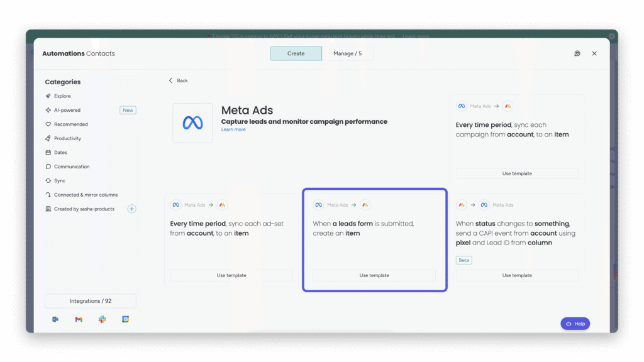Image resolution: width=644 pixels, height=362 pixels.
Task: Use template for campaign sync recipe
Action: click(517, 173)
